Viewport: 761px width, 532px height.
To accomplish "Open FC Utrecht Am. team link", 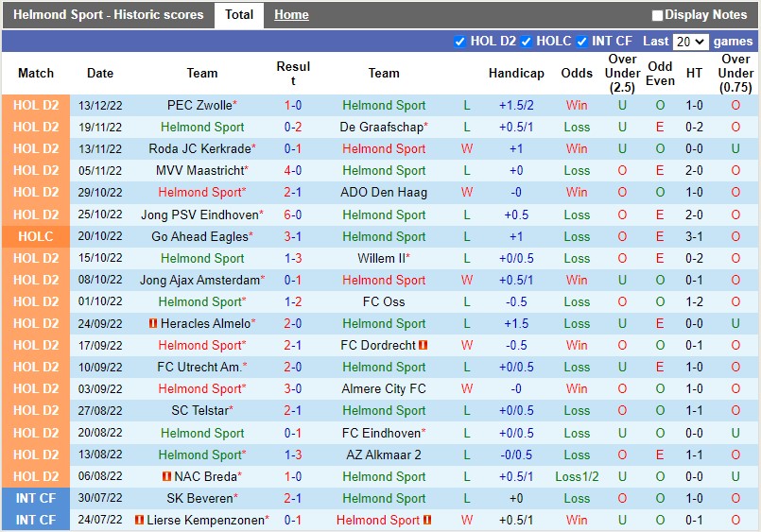I will pyautogui.click(x=199, y=368).
